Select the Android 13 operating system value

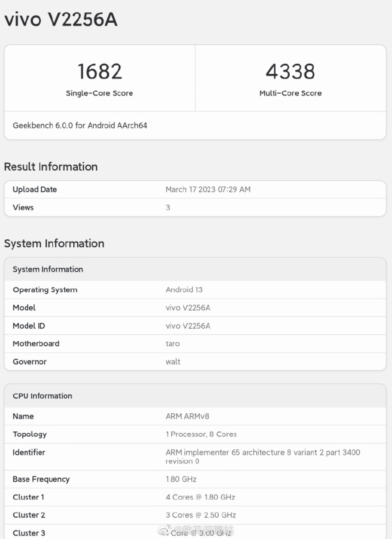[x=184, y=289]
